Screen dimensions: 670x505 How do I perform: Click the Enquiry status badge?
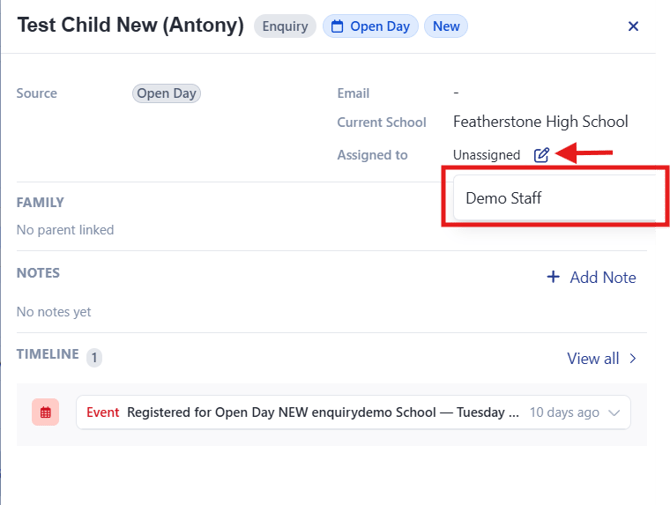285,26
